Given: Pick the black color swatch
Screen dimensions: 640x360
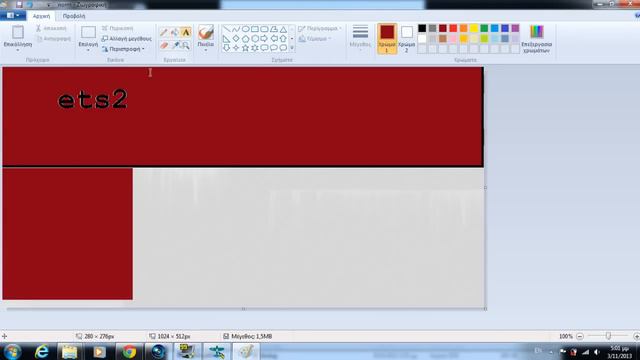Looking at the screenshot, I should (422, 28).
